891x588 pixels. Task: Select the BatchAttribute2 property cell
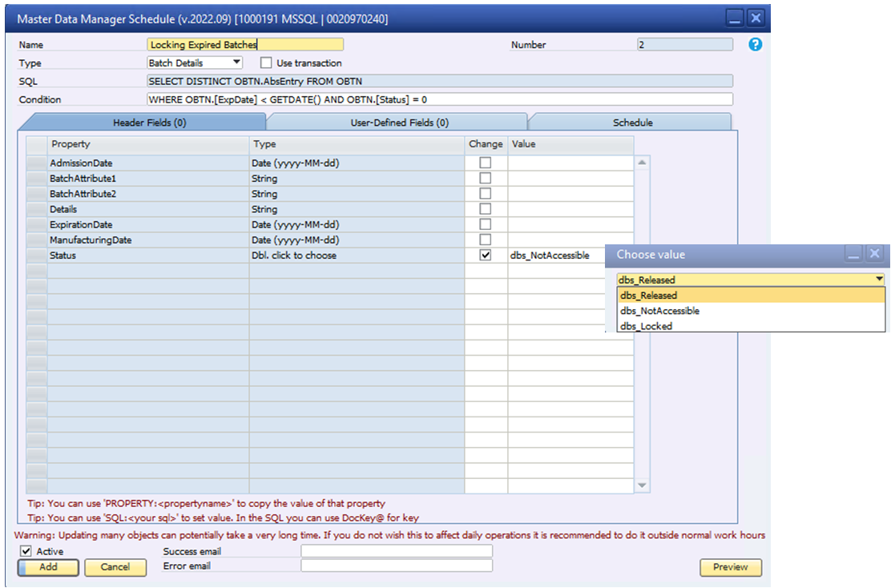[x=148, y=194]
